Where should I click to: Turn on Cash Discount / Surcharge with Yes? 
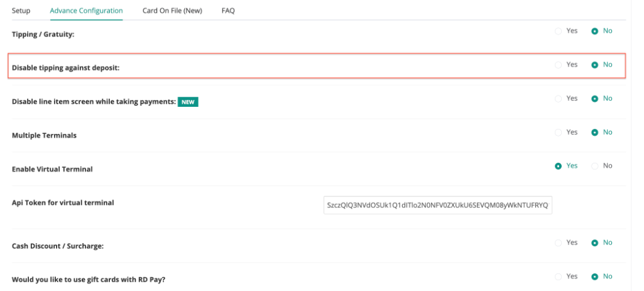pos(559,243)
